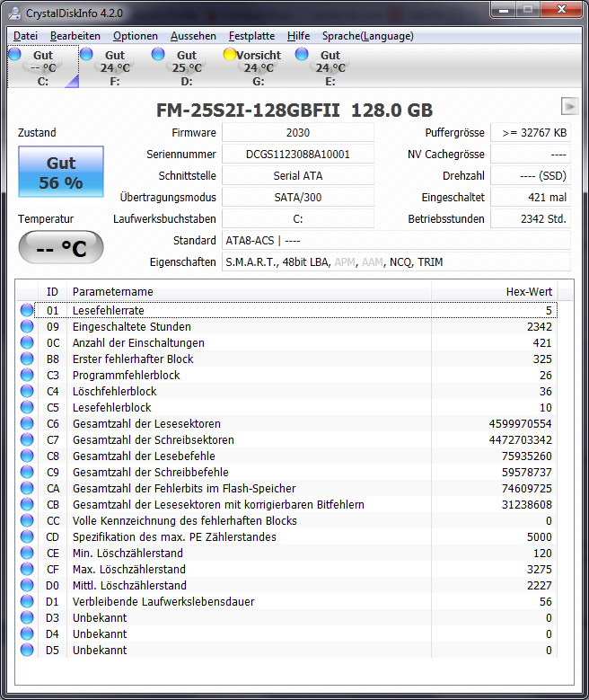Click the serial number DCGS1123088A10001 field

click(x=297, y=154)
